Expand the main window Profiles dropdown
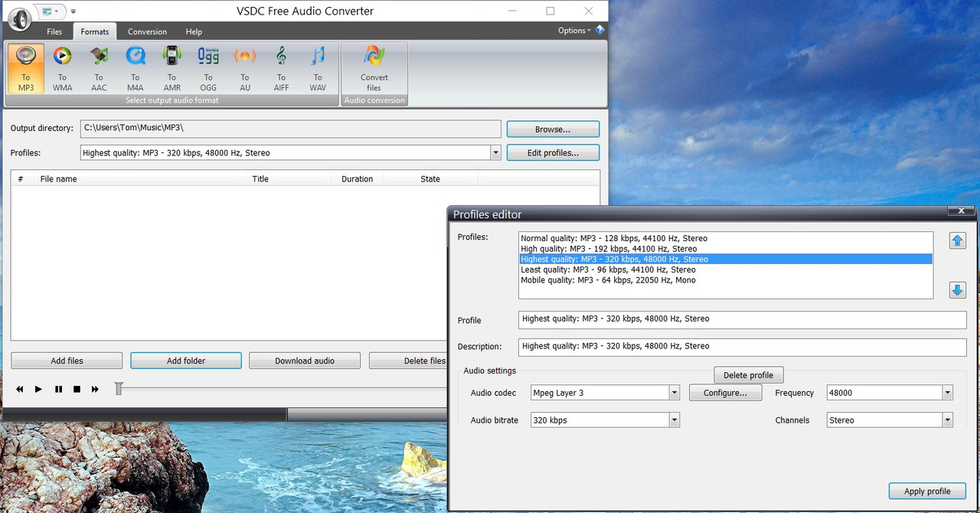 (x=495, y=153)
